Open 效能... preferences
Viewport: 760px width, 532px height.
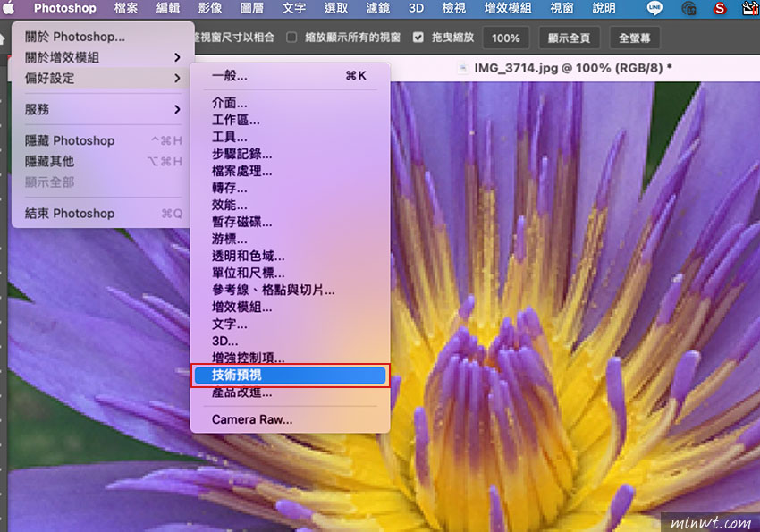click(290, 205)
